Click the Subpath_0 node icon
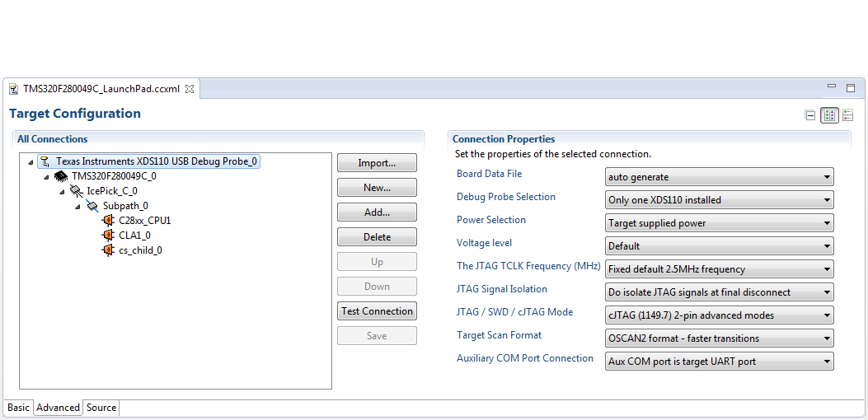This screenshot has width=868, height=420. [92, 206]
